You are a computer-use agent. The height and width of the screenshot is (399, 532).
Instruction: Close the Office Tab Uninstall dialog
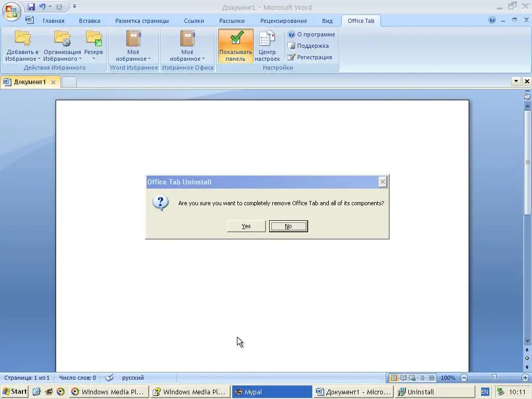click(383, 182)
